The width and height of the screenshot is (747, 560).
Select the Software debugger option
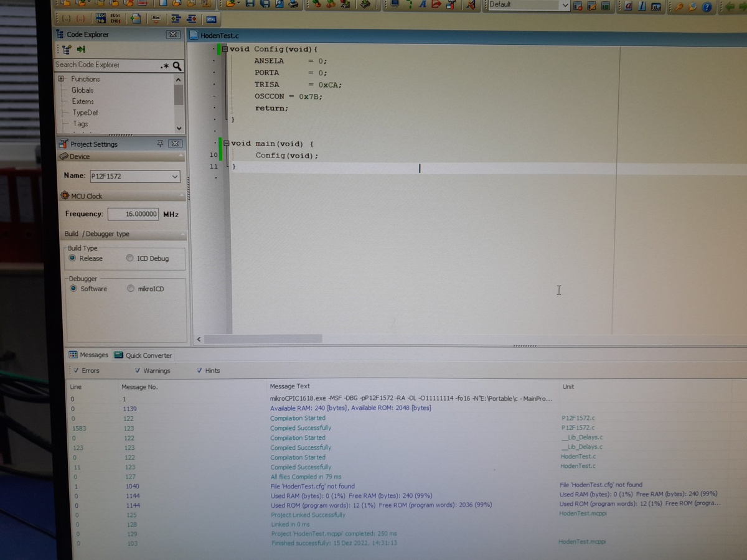point(73,289)
